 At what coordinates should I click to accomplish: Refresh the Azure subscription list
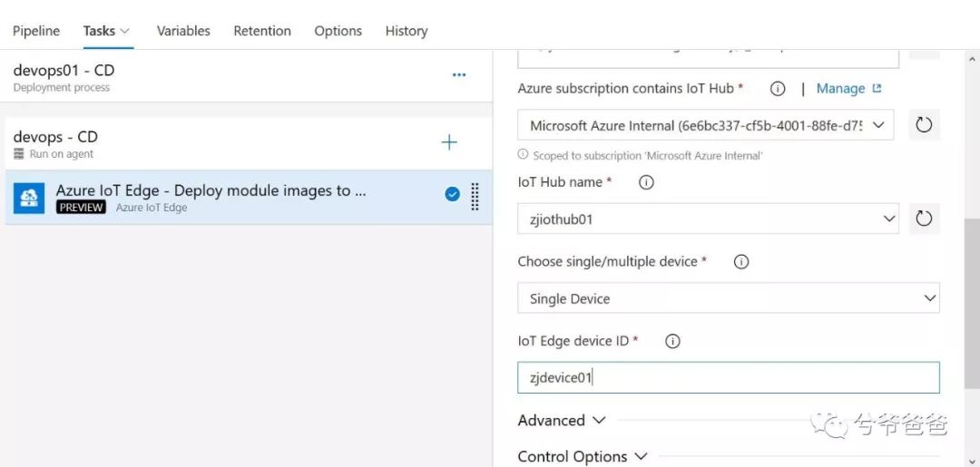924,125
